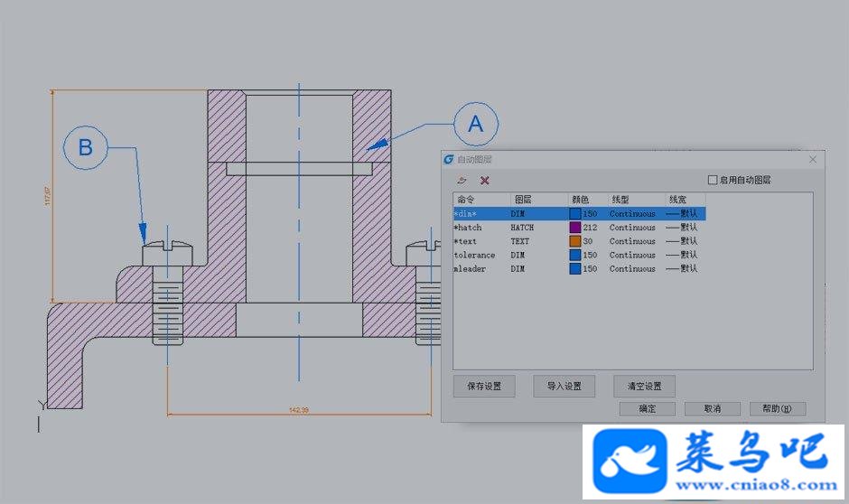Enable the 启用自动图层 checkbox
Viewport: 849px width, 504px height.
pyautogui.click(x=713, y=180)
